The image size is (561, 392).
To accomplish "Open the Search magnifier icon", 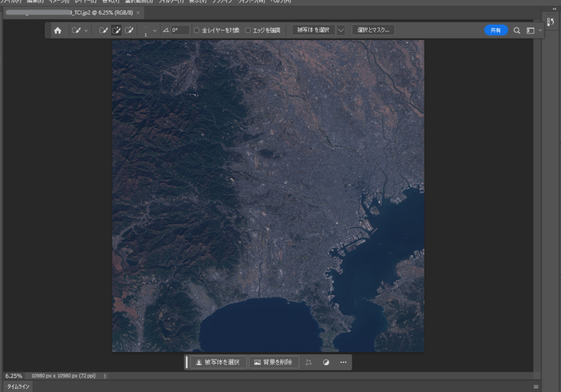I will pyautogui.click(x=517, y=31).
